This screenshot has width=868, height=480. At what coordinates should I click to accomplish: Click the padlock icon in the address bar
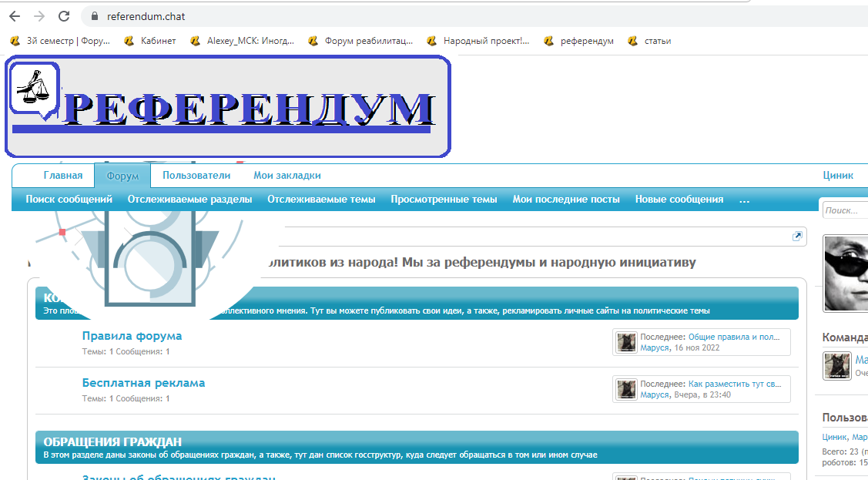(x=95, y=17)
